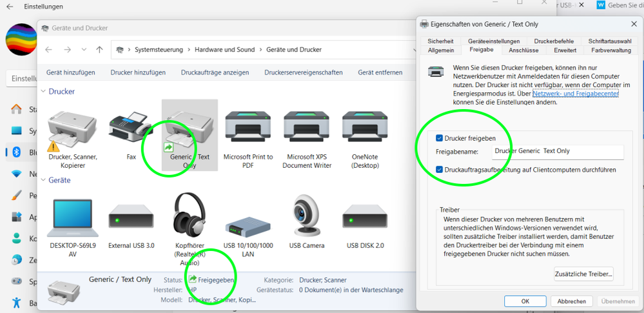Collapse the Geräte group section

pos(44,181)
